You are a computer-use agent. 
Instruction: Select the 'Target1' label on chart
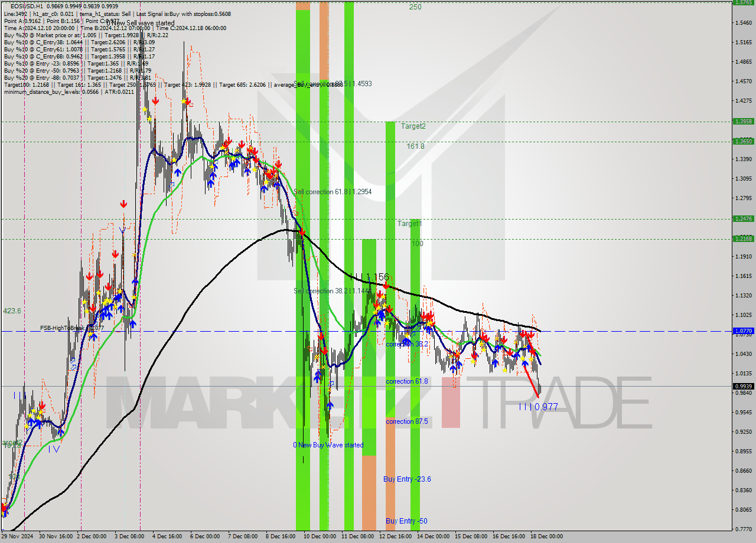[409, 224]
